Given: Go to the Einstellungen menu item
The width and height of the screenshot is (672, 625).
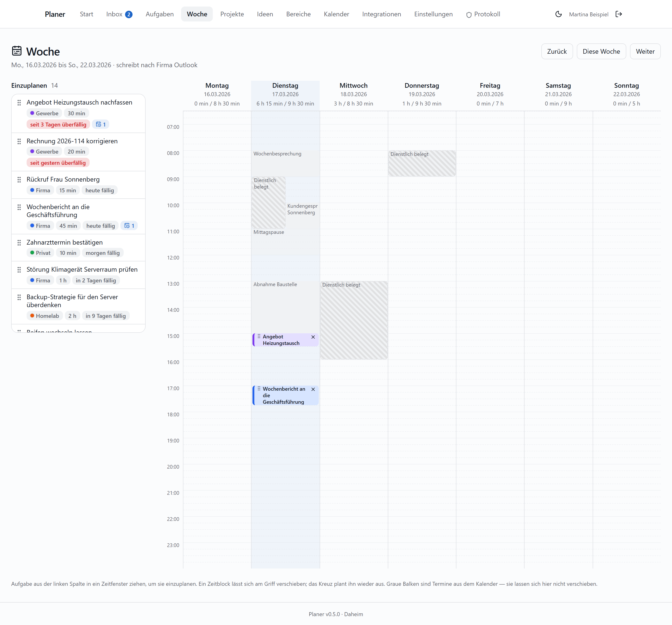Looking at the screenshot, I should (x=433, y=14).
